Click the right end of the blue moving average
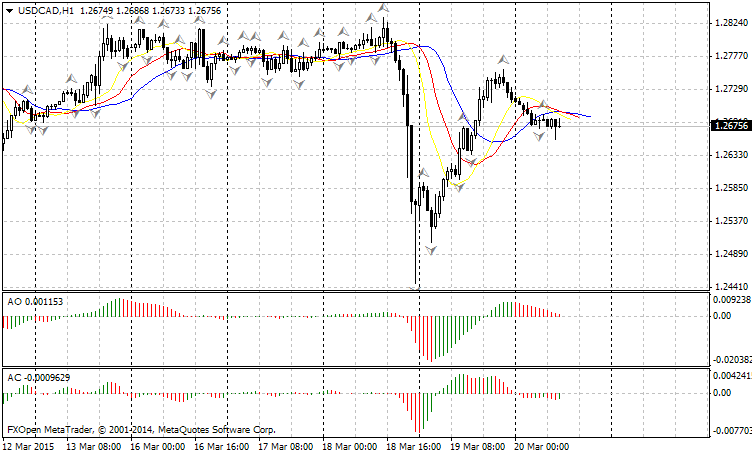This screenshot has height=455, width=752. pyautogui.click(x=588, y=116)
